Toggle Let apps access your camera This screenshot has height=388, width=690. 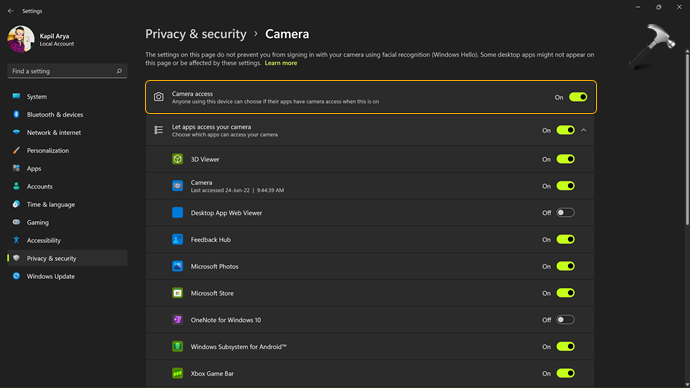[565, 130]
